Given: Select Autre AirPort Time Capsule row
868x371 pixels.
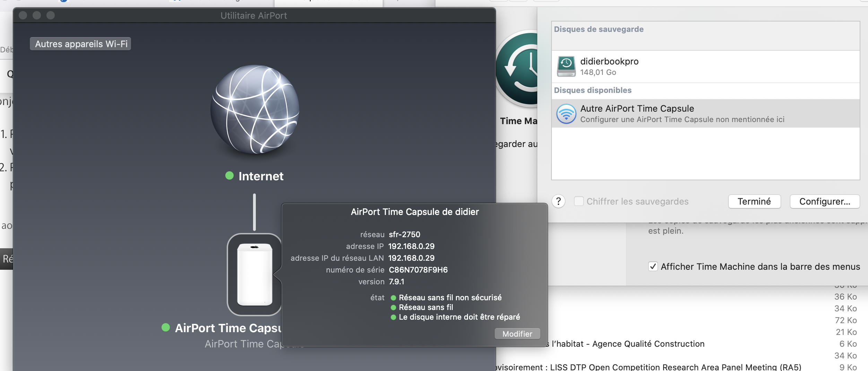Looking at the screenshot, I should pyautogui.click(x=705, y=113).
